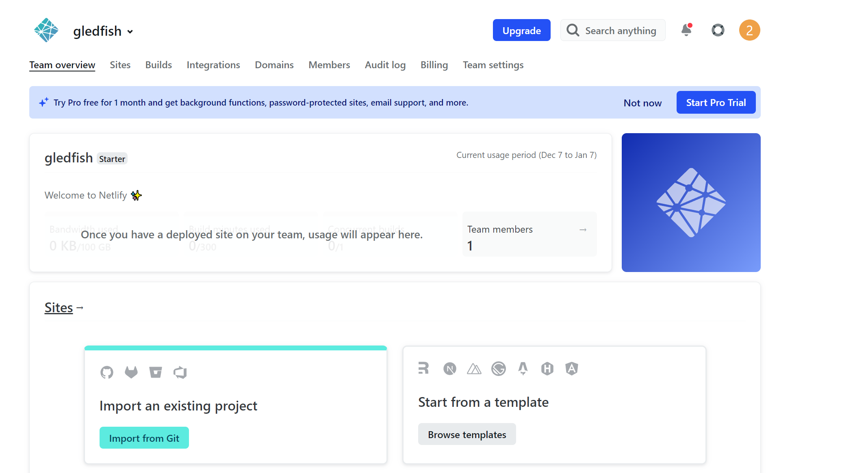
Task: Open the Builds tab
Action: pos(158,65)
